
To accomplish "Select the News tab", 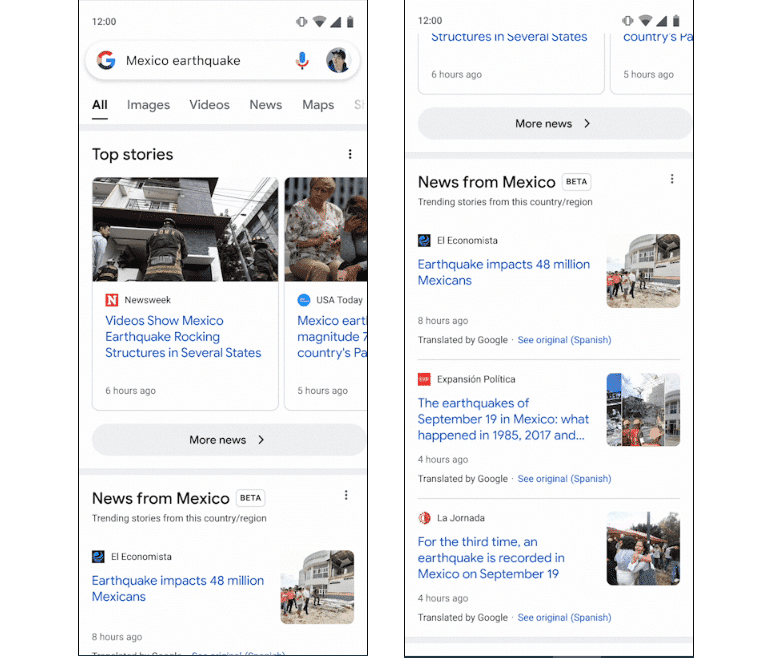I will pos(266,105).
